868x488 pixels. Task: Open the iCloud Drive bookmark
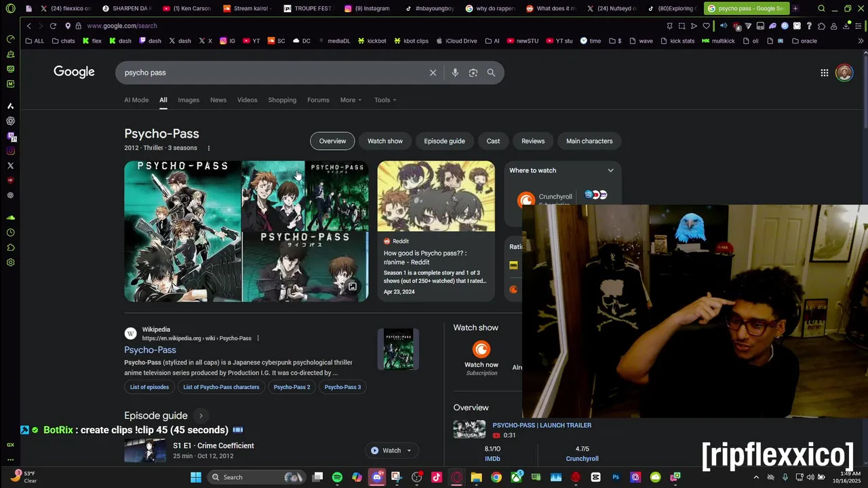(456, 41)
